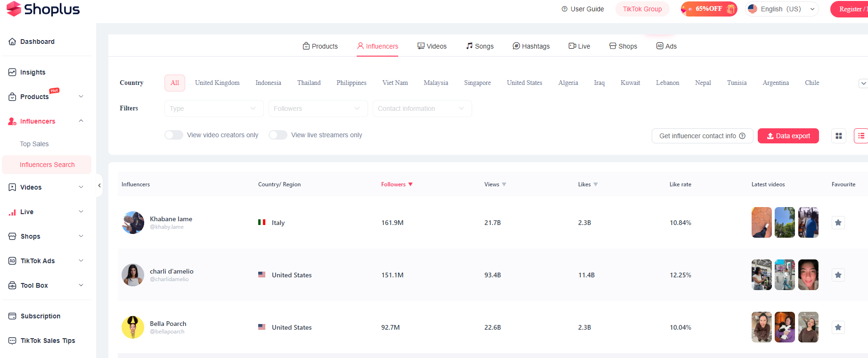Open the Followers filter dropdown
This screenshot has width=868, height=358.
318,108
